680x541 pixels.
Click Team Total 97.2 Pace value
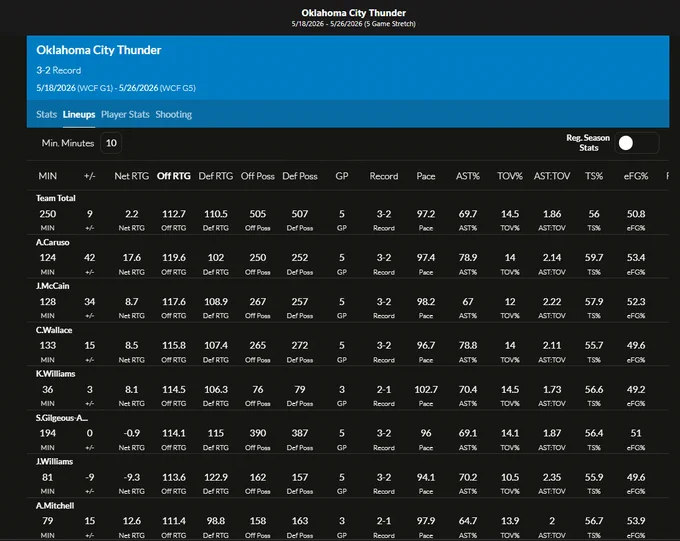pyautogui.click(x=426, y=214)
